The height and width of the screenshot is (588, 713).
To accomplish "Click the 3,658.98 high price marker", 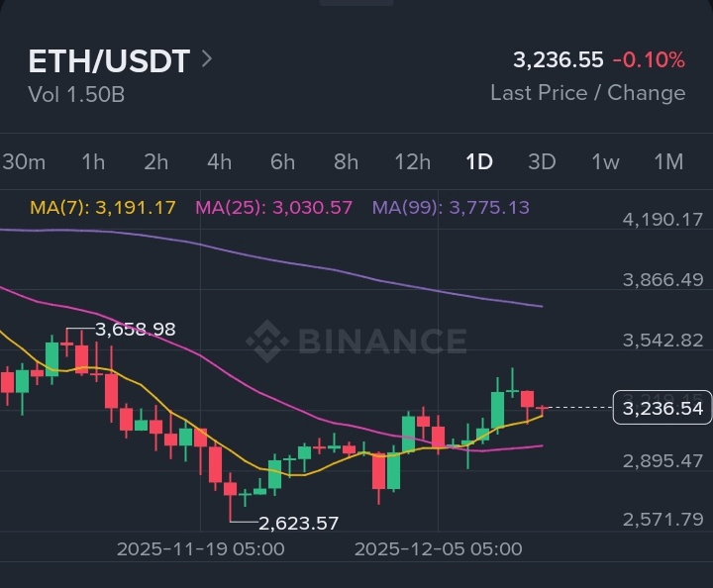I will coord(135,329).
